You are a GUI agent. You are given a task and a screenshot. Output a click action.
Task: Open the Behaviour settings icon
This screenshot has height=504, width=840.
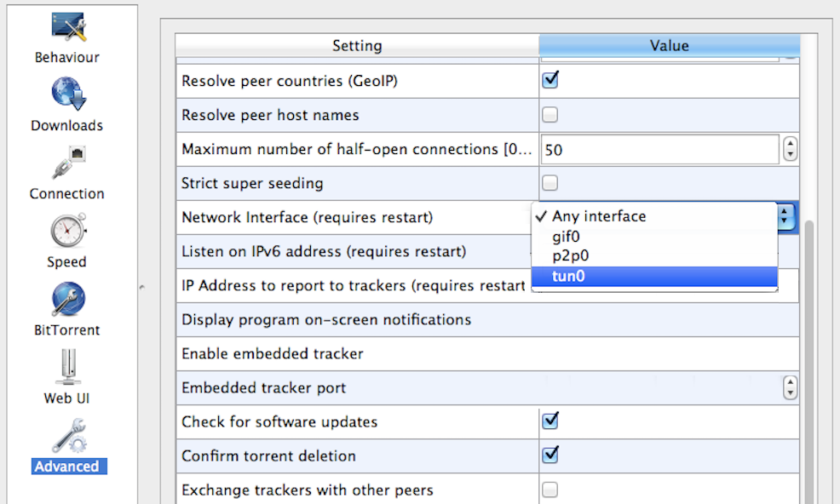pyautogui.click(x=66, y=29)
